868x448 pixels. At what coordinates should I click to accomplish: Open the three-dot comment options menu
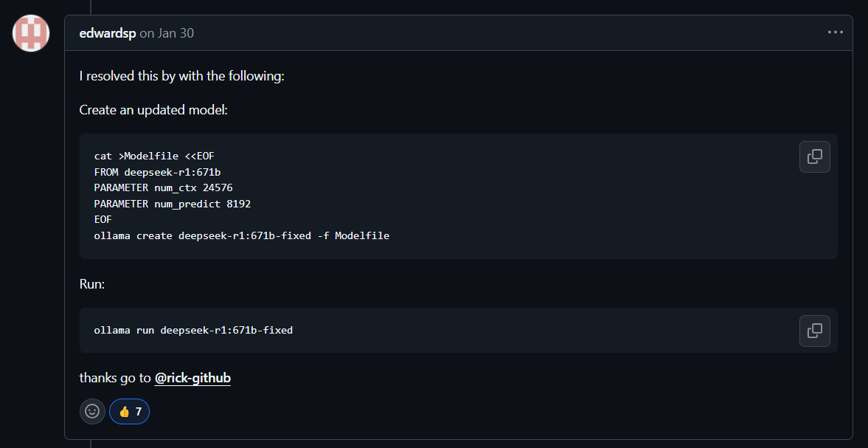point(836,32)
